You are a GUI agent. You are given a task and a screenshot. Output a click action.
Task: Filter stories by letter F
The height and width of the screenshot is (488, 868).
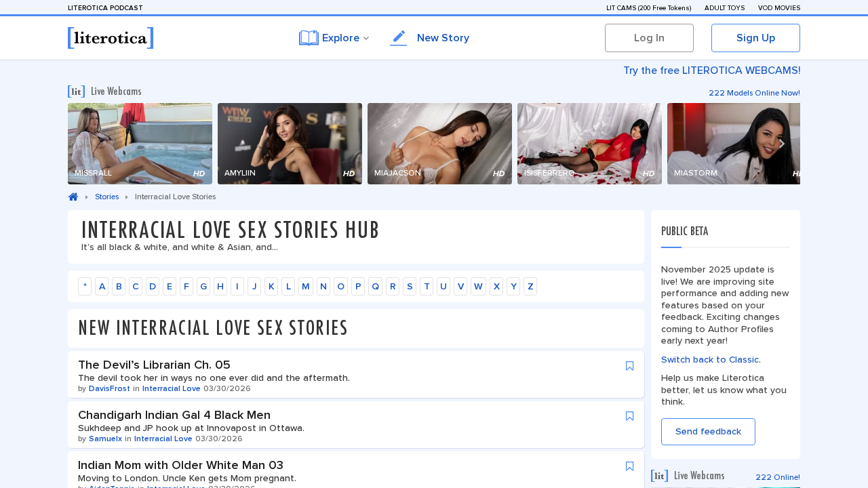[186, 286]
